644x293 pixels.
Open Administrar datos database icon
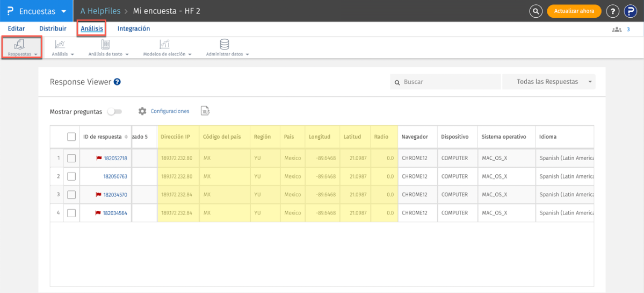225,45
